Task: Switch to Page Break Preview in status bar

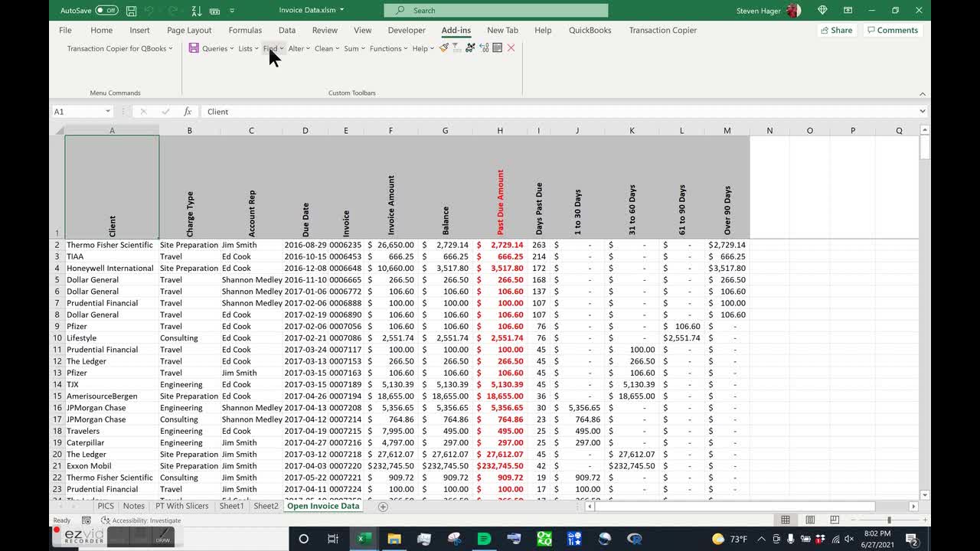Action: (834, 520)
